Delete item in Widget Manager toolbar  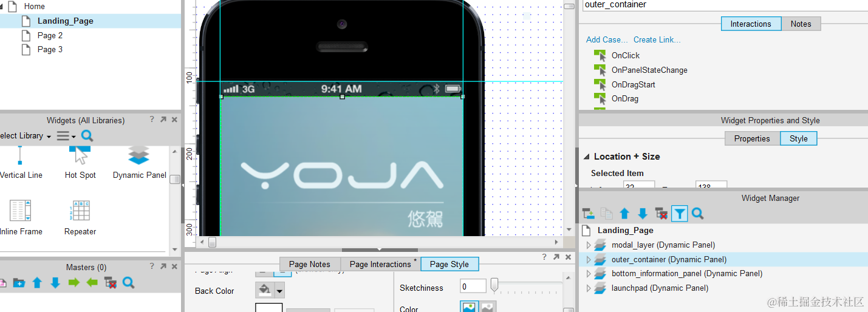point(661,214)
